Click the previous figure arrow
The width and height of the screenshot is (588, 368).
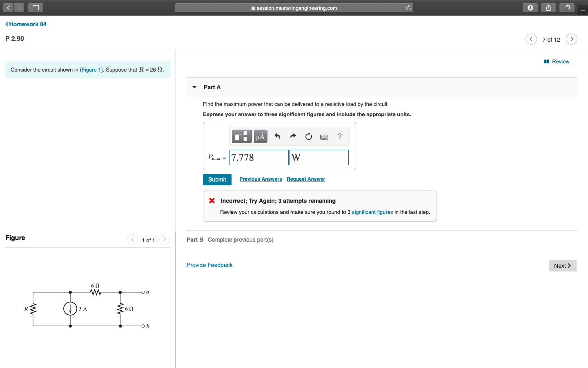[x=133, y=240]
